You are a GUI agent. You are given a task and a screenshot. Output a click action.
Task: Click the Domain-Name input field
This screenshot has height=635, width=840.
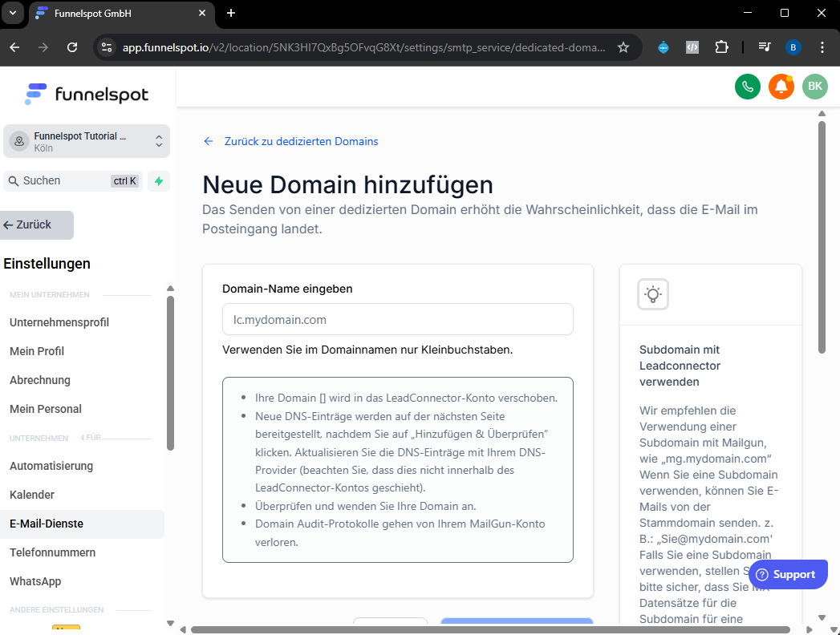click(397, 320)
